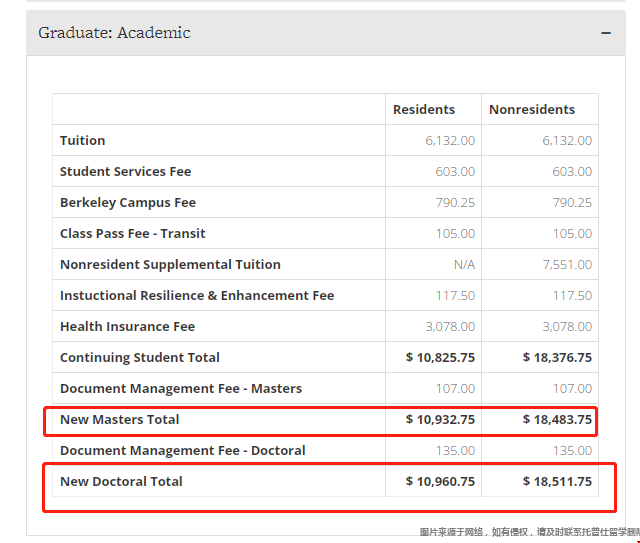Click the N/A value for Residents
This screenshot has height=543, width=640.
[464, 265]
